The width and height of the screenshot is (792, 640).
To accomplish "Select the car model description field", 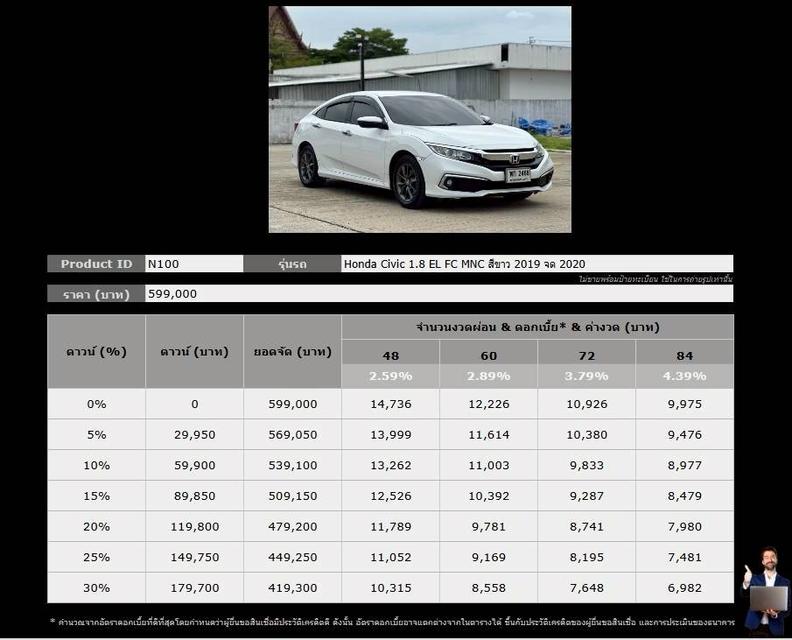I will [x=537, y=264].
